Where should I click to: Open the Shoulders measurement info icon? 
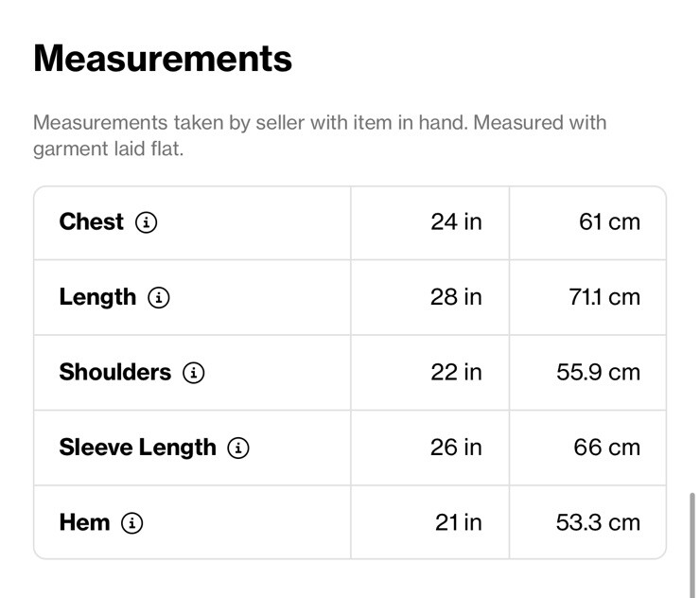pos(194,373)
